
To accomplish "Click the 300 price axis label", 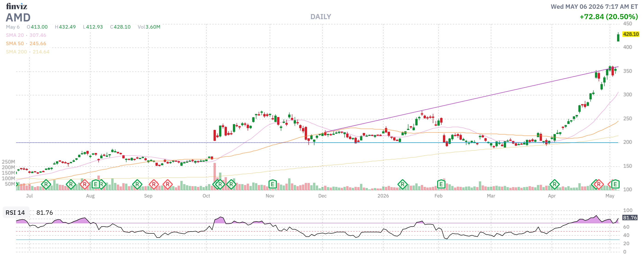I will point(627,95).
